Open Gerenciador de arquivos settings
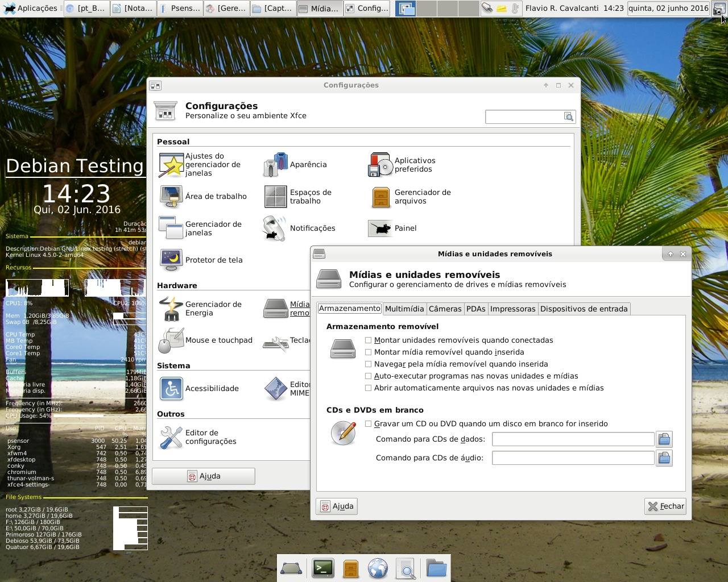Screen dimensions: 728x582 (380, 197)
